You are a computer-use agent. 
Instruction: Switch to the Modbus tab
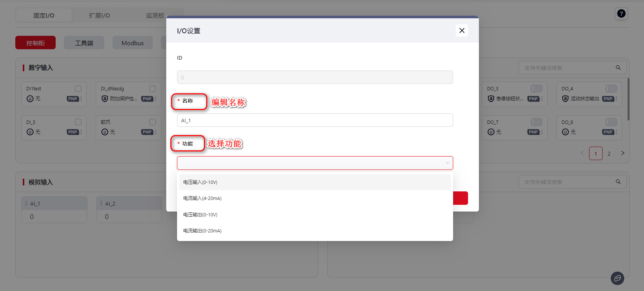(133, 43)
